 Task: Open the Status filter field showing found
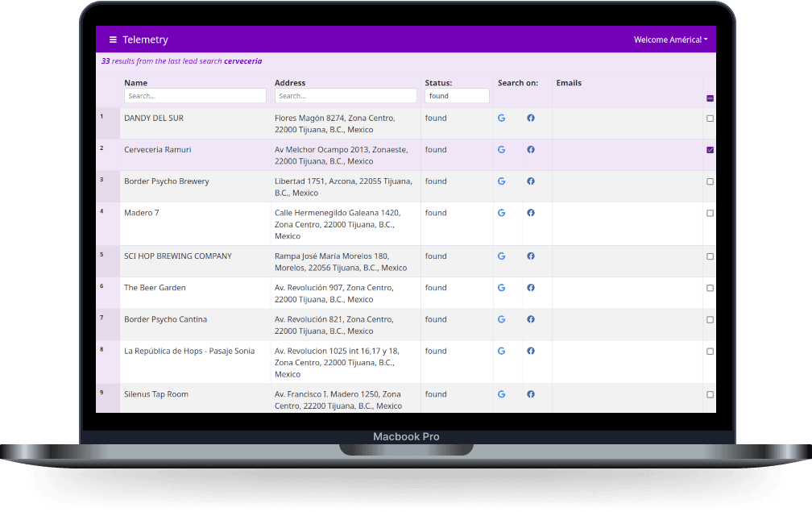pos(457,96)
